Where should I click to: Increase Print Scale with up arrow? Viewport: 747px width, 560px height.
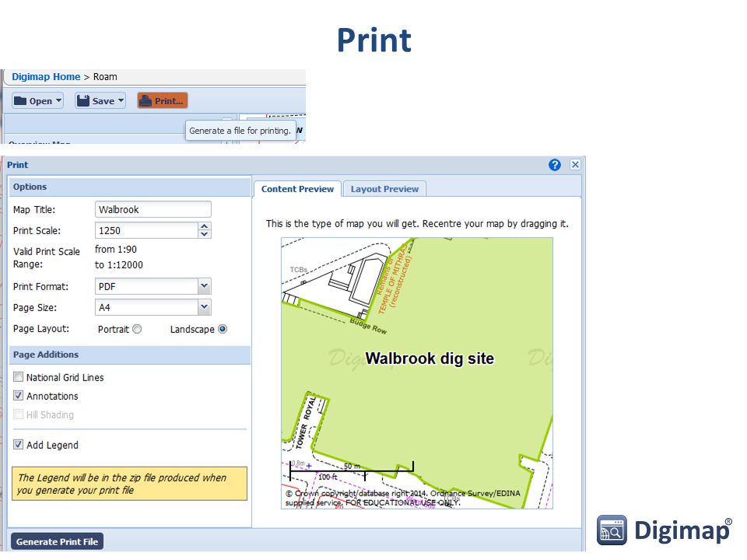click(x=205, y=226)
